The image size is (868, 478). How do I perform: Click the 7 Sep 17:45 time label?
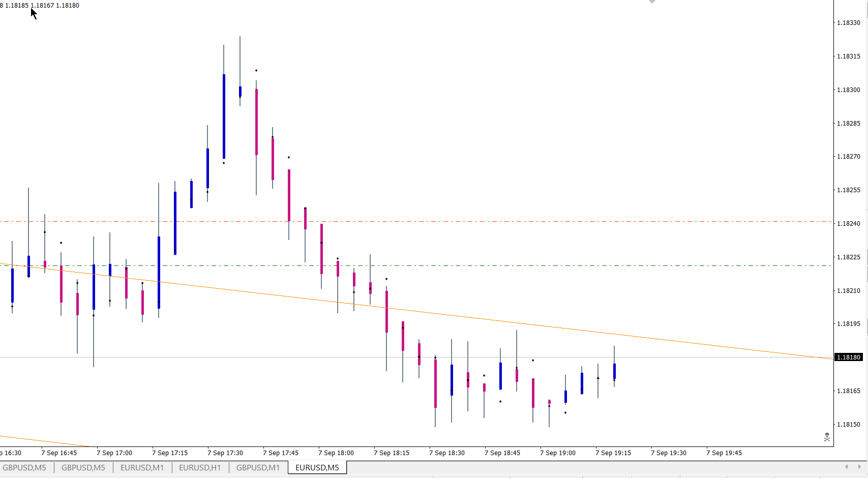click(x=281, y=453)
